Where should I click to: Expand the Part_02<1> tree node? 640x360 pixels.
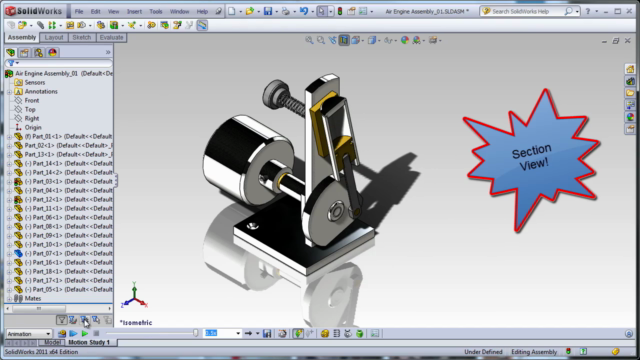coord(9,145)
